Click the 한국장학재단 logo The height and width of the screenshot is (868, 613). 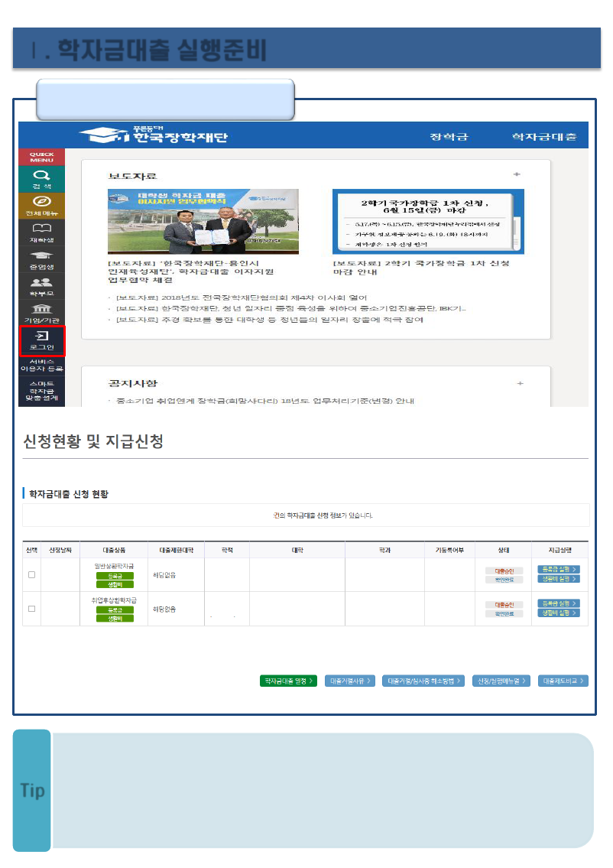[153, 135]
